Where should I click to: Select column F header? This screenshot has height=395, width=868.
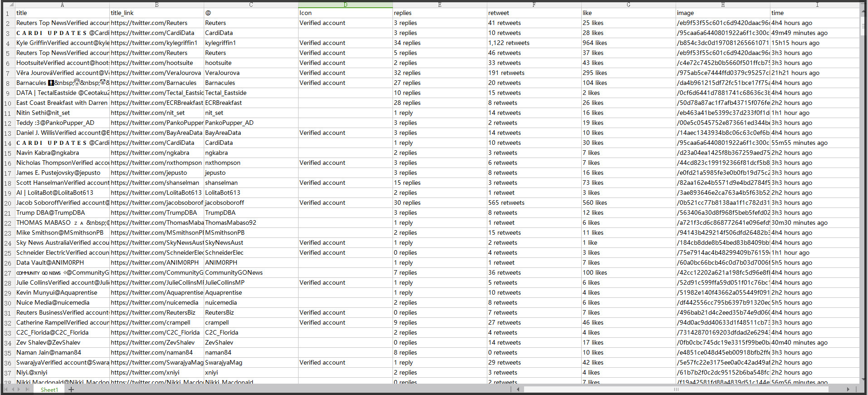coord(534,5)
